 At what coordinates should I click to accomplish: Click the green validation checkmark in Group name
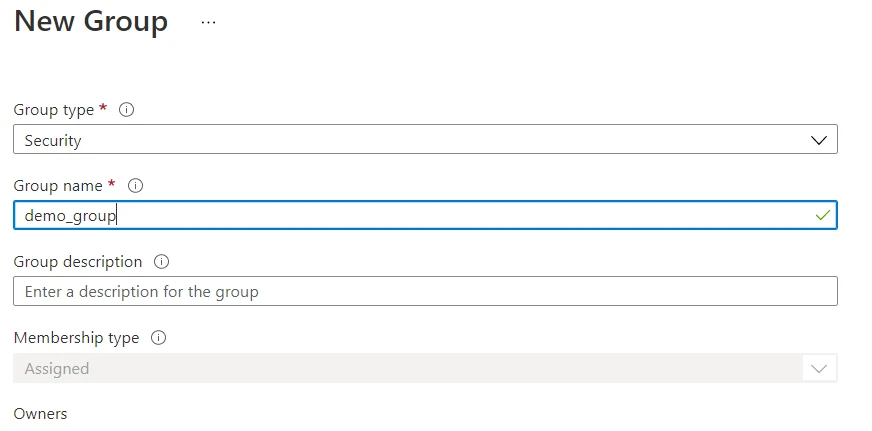pos(822,215)
